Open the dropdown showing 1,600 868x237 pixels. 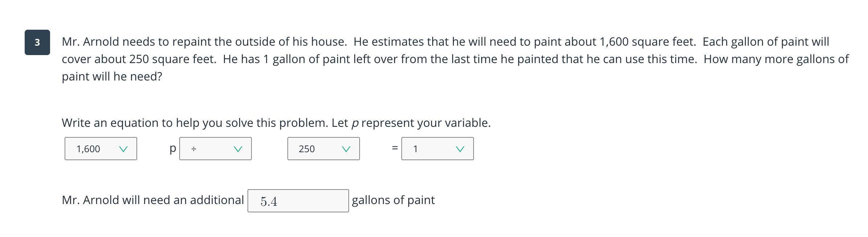(x=101, y=149)
